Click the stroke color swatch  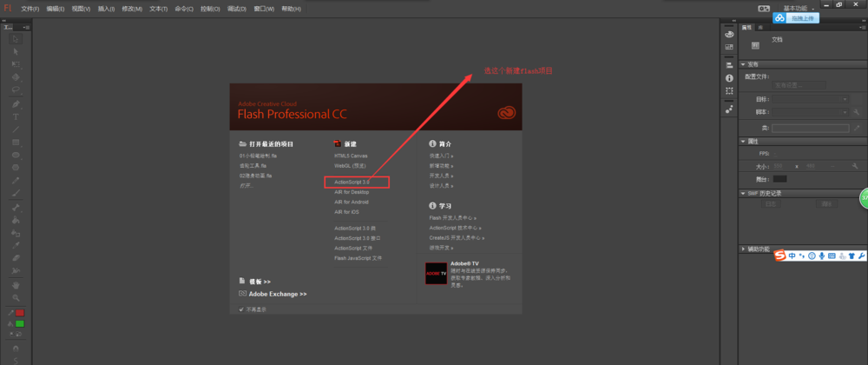pos(20,313)
